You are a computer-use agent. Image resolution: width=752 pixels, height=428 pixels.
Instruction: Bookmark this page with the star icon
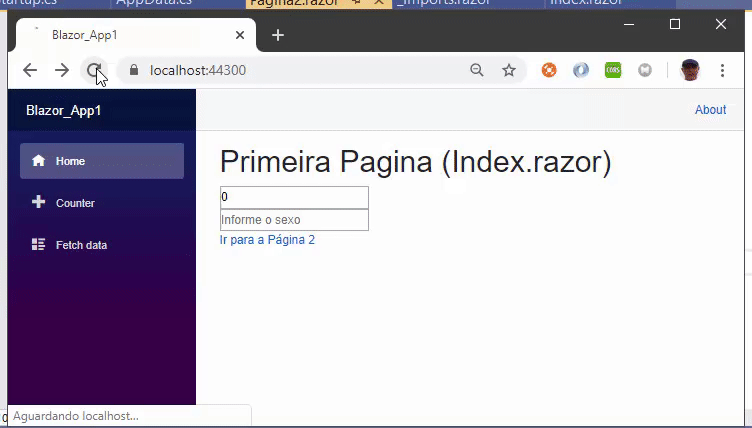tap(509, 70)
